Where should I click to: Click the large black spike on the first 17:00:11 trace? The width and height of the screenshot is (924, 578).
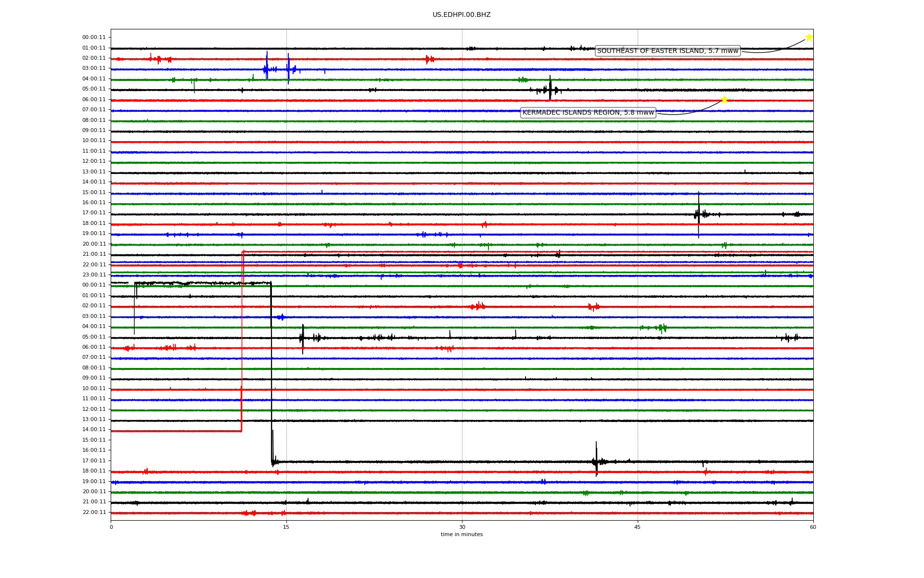(x=699, y=214)
